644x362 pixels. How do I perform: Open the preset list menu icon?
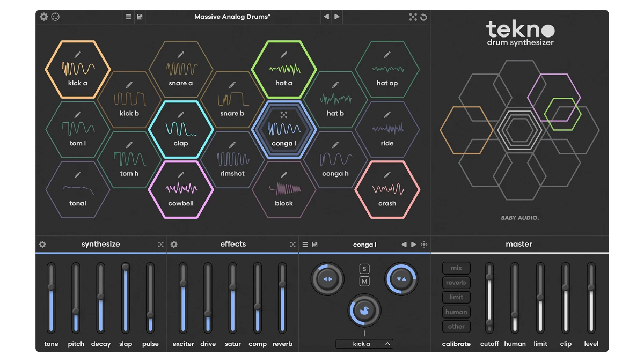pyautogui.click(x=129, y=17)
